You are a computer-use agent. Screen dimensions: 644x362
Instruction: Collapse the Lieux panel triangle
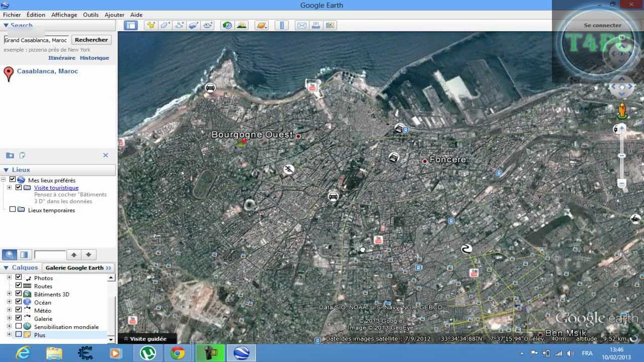[6, 170]
